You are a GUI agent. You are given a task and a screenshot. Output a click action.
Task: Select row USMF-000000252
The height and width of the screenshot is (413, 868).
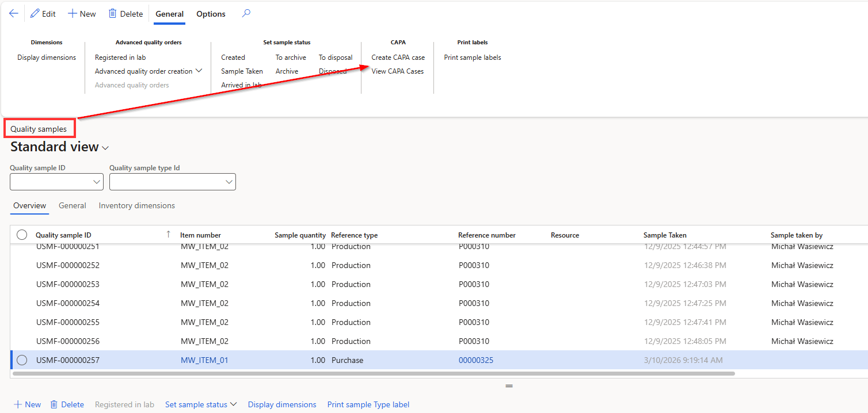[439, 265]
